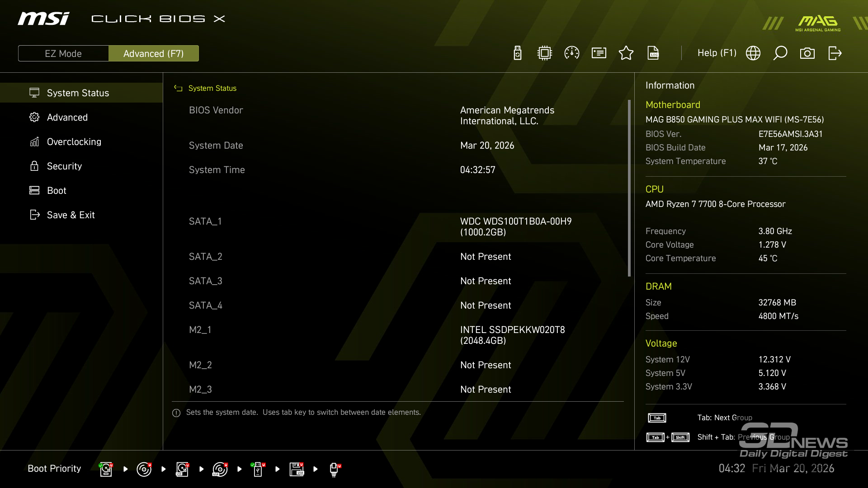Screen dimensions: 868x488
Task: Open the Overclocking menu
Action: coord(74,142)
